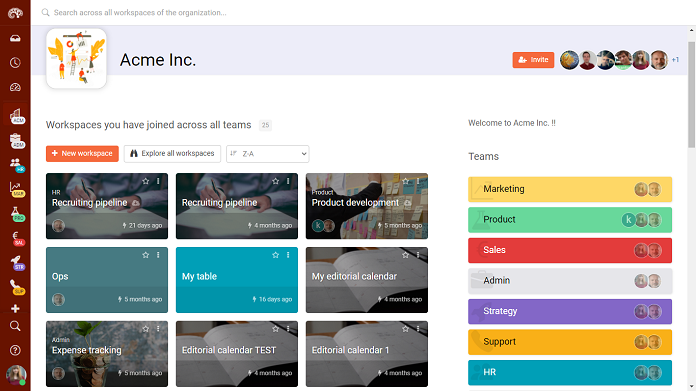Open the Strategy team
Viewport: 696px width, 391px height.
point(570,311)
